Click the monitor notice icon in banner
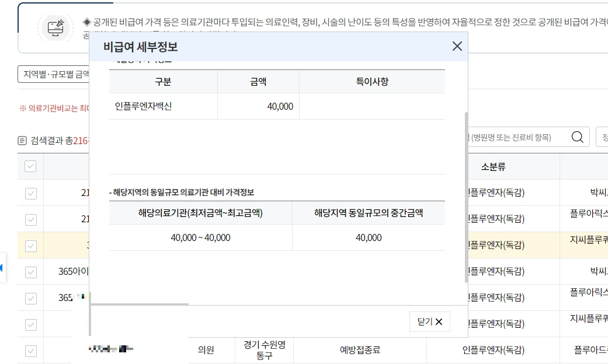 (x=55, y=28)
